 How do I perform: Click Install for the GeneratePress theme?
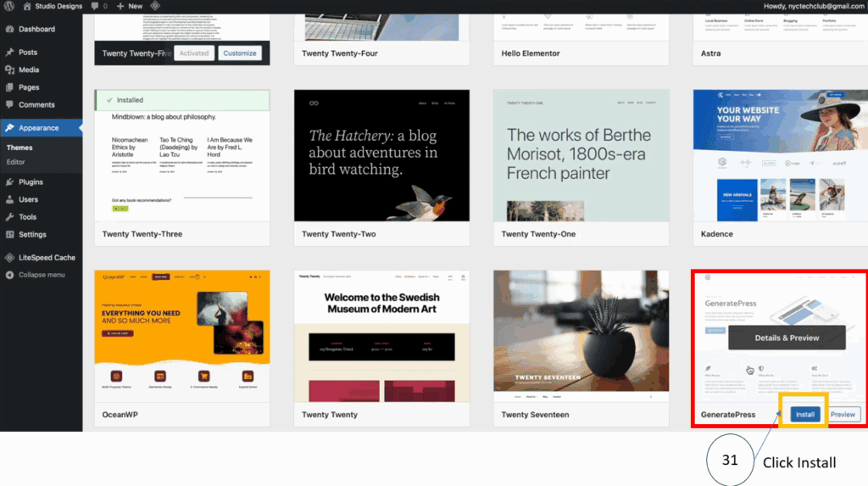pos(804,415)
